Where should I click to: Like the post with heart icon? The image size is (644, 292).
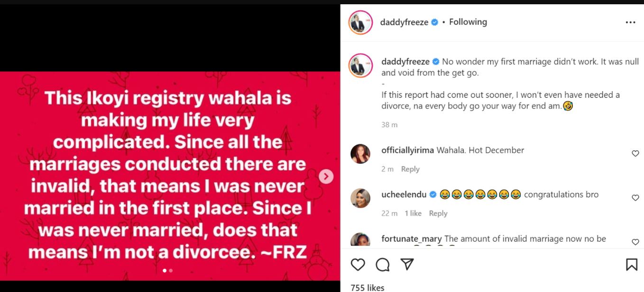point(358,264)
